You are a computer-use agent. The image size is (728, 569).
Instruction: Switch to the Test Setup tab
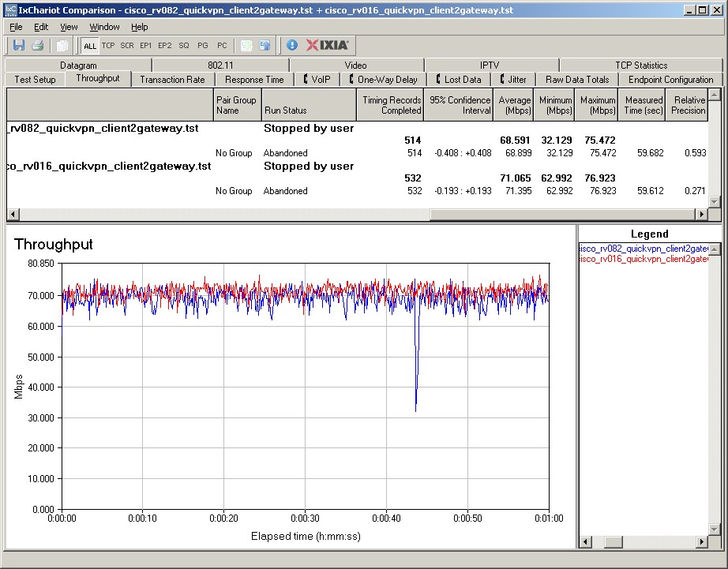35,80
